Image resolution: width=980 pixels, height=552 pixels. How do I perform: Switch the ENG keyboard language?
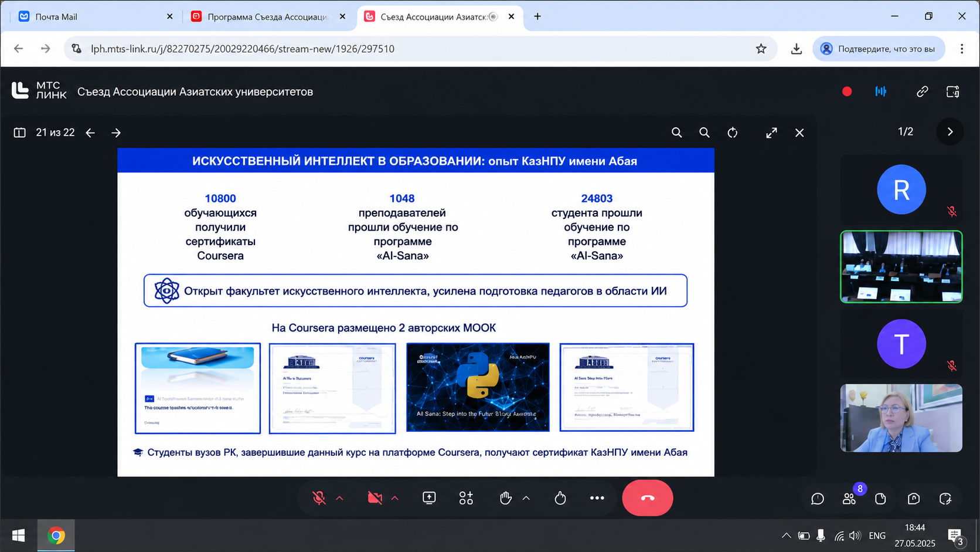(877, 536)
